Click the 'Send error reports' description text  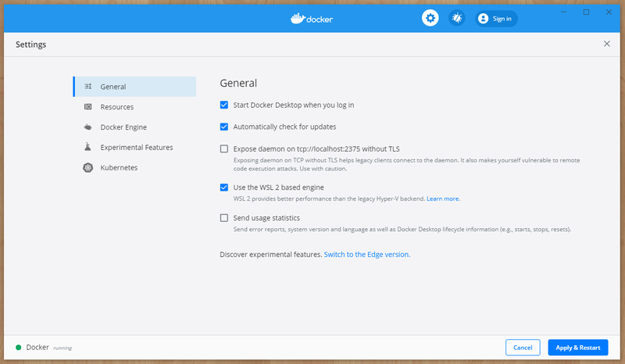coord(402,229)
